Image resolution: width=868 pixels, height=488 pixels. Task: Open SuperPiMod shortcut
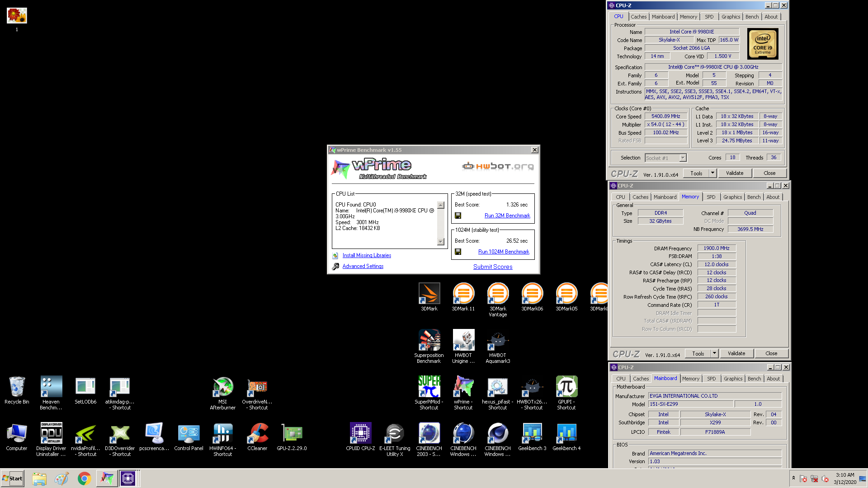tap(429, 393)
